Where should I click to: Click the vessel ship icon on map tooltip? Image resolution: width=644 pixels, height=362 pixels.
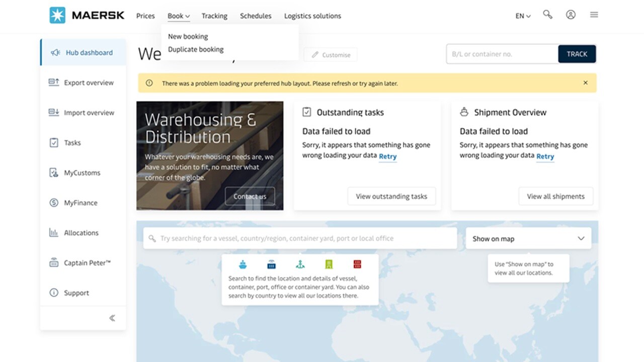click(x=243, y=264)
